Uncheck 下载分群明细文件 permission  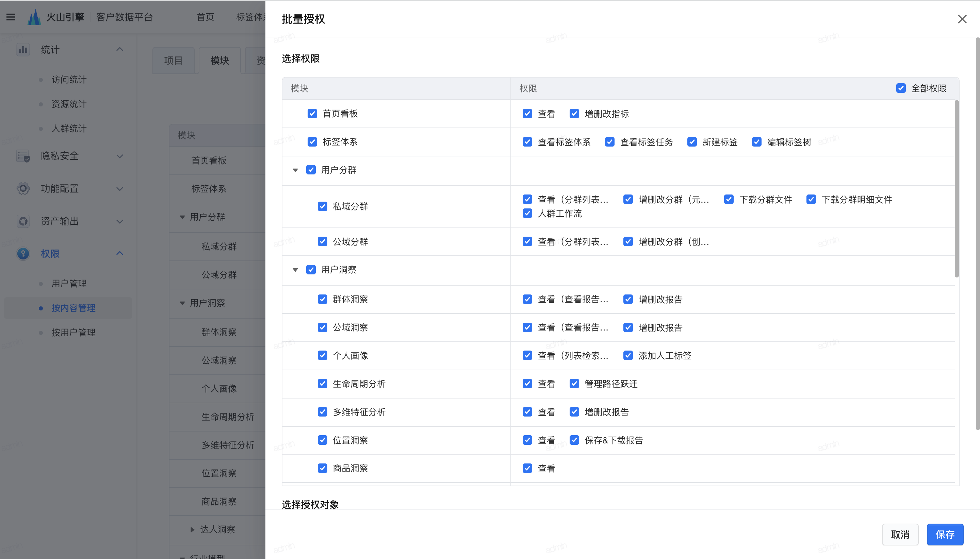[811, 199]
